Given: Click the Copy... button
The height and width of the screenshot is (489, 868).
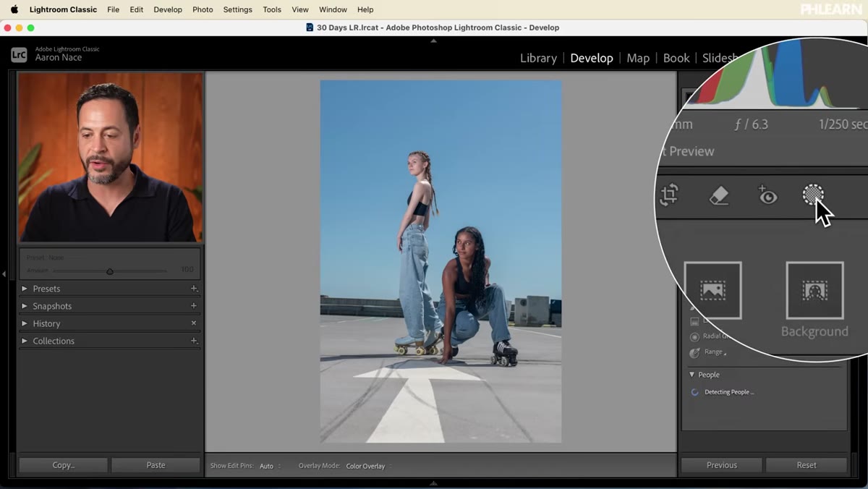Looking at the screenshot, I should pyautogui.click(x=63, y=465).
